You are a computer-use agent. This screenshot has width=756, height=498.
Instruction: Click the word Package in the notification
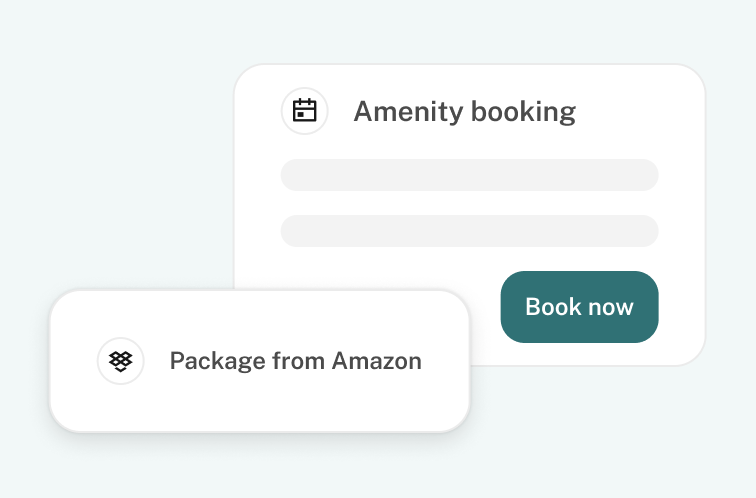point(211,361)
